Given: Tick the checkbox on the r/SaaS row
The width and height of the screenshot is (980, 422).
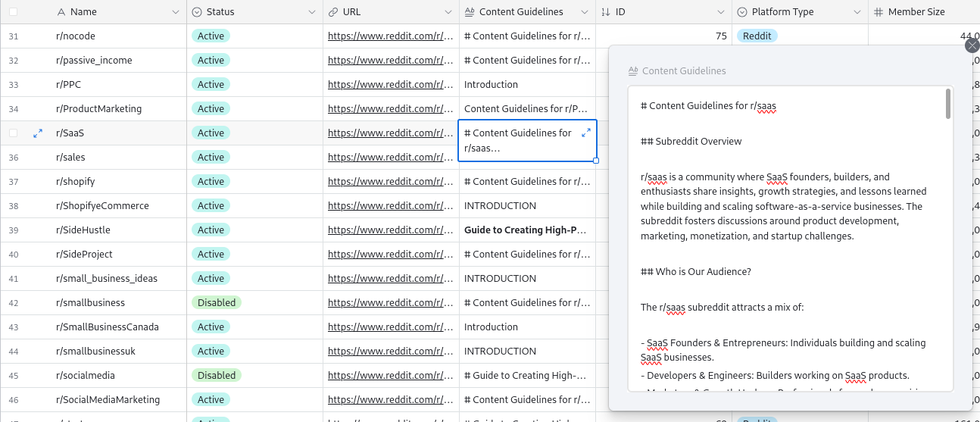Looking at the screenshot, I should pyautogui.click(x=13, y=133).
